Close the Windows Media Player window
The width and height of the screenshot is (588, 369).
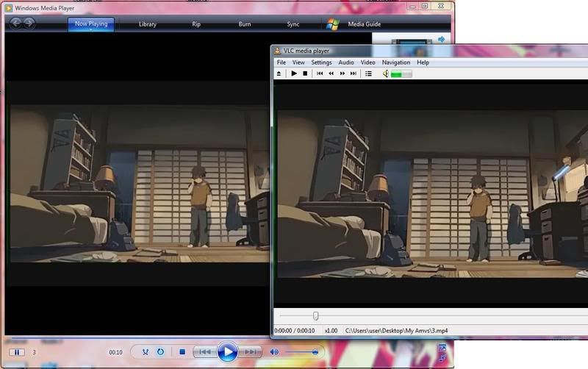coord(442,7)
